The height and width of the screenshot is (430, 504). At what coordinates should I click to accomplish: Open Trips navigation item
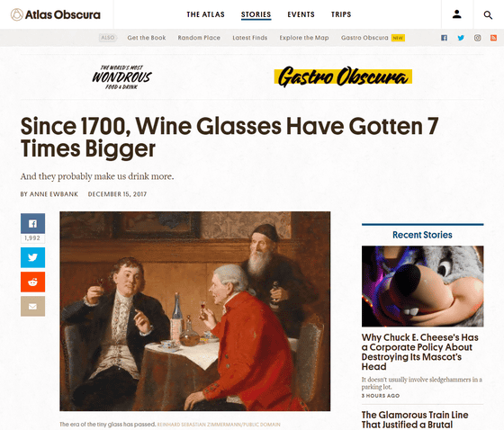tap(341, 14)
